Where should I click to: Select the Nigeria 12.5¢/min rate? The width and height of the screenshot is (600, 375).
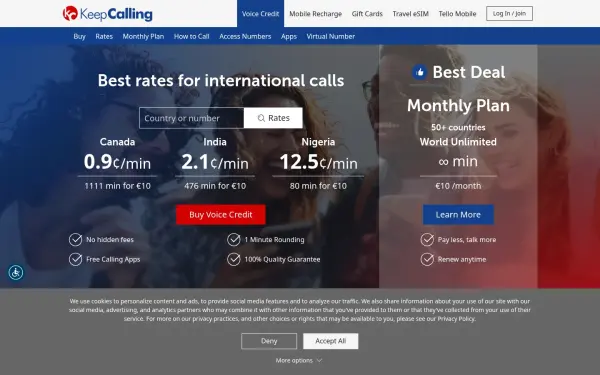[318, 161]
